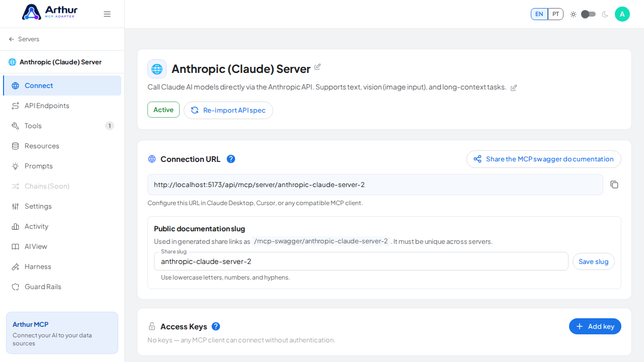
Task: Click the 'No keys' notice text
Action: pos(241,340)
